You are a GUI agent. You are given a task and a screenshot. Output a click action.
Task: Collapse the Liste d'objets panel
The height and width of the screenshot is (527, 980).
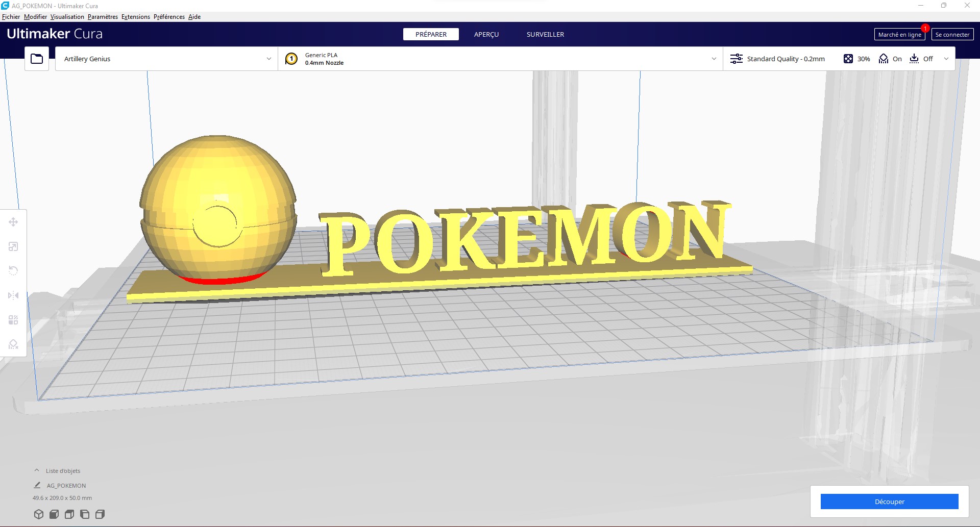(x=36, y=470)
